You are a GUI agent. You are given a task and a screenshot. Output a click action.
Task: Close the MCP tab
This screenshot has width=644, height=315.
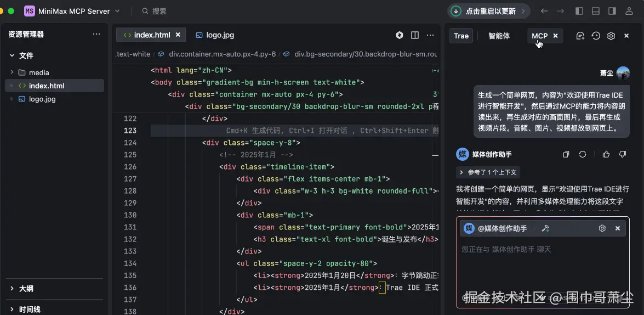point(556,36)
